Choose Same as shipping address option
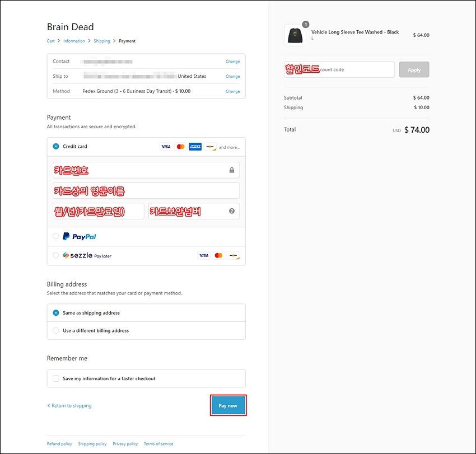The width and height of the screenshot is (476, 454). click(x=56, y=313)
